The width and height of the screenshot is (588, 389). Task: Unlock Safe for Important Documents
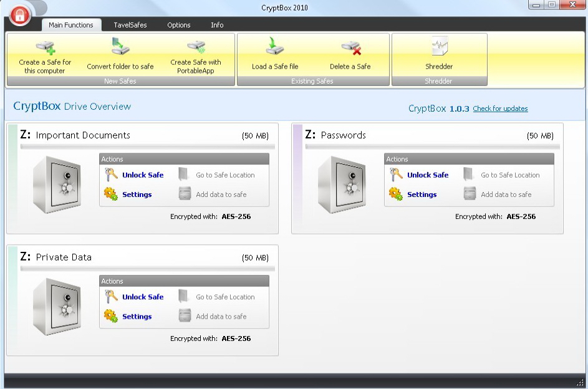pyautogui.click(x=142, y=175)
